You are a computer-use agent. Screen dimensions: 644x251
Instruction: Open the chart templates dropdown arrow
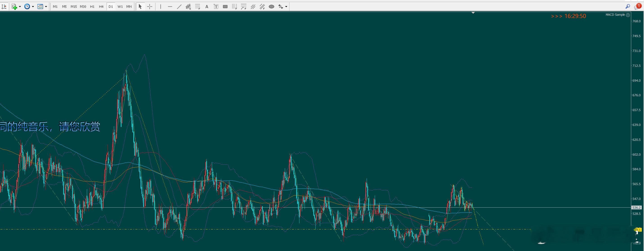coord(46,7)
